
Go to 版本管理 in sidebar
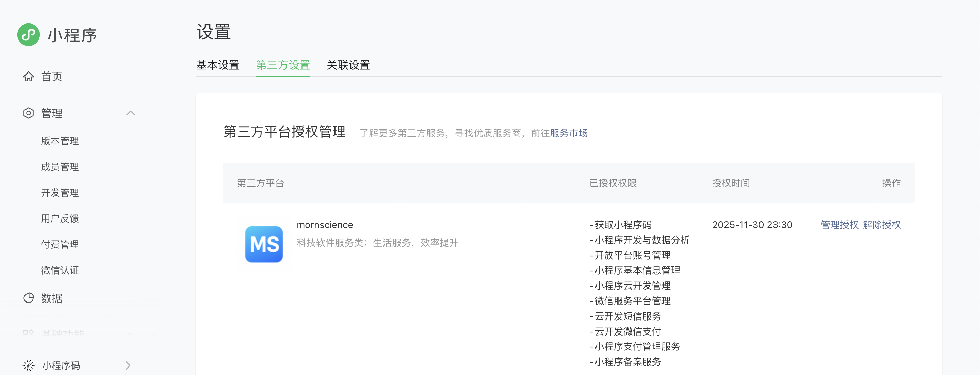point(60,141)
